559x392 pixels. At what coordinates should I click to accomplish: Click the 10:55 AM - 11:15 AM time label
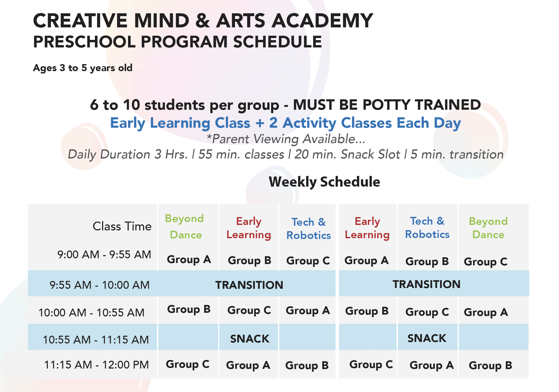pos(96,340)
